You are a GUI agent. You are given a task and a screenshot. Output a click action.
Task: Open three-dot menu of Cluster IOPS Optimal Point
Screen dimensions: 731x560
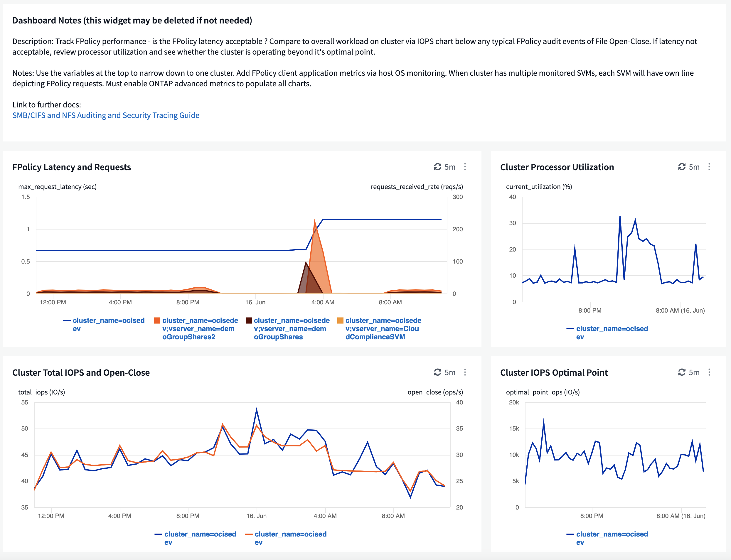[709, 372]
